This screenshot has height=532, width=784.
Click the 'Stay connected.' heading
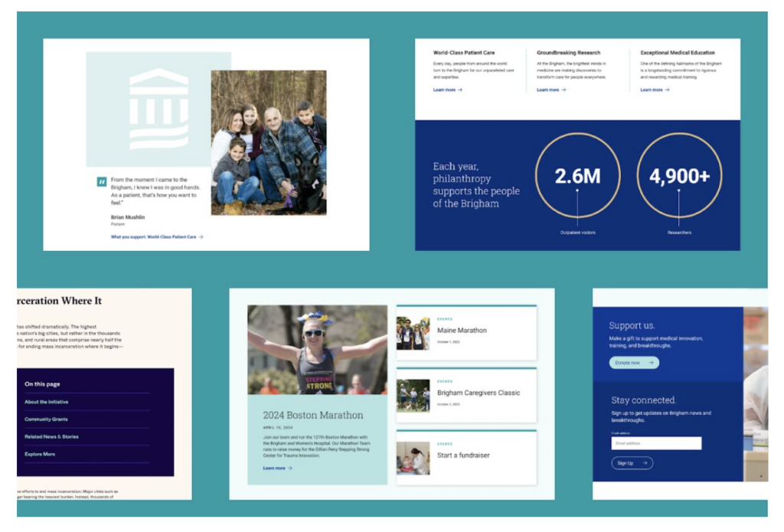click(x=643, y=400)
